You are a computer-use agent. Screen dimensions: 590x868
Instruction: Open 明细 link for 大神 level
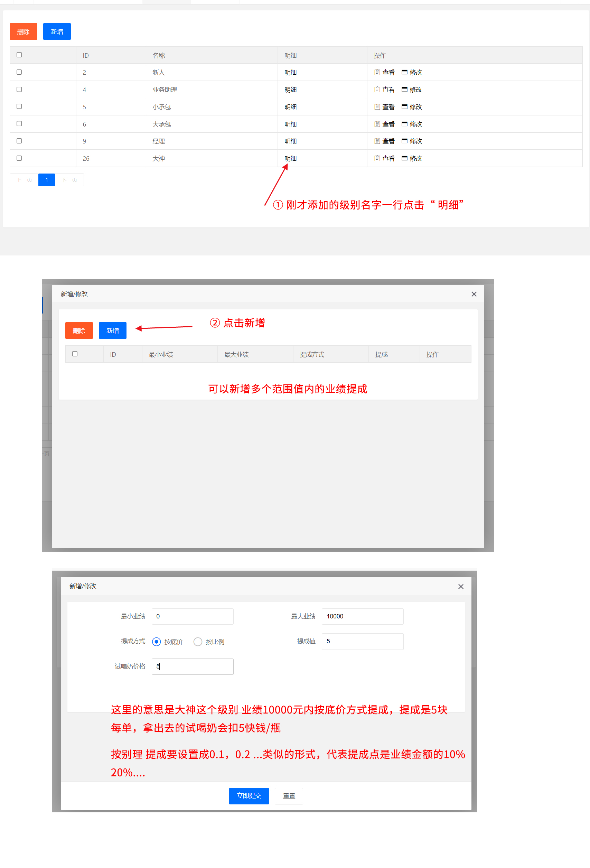pos(290,158)
